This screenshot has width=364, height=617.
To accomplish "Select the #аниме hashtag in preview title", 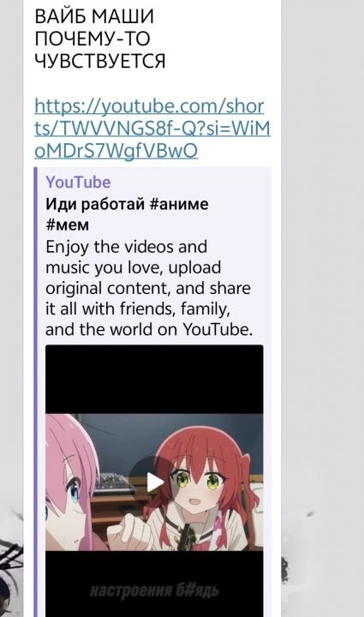I will tap(179, 204).
